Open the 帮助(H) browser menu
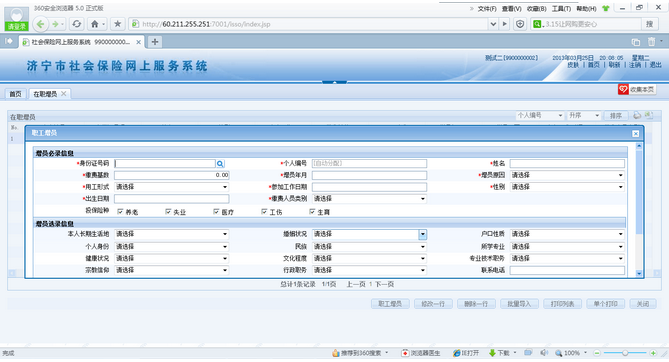669x362 pixels. [x=586, y=9]
